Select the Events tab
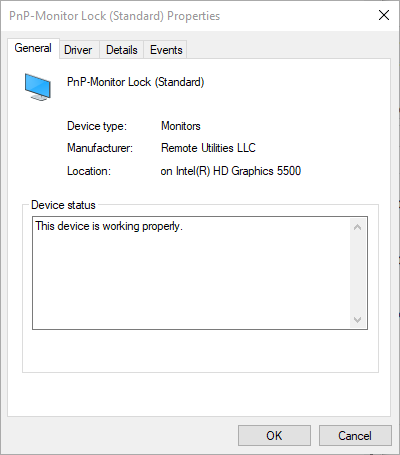This screenshot has width=400, height=455. [x=166, y=50]
